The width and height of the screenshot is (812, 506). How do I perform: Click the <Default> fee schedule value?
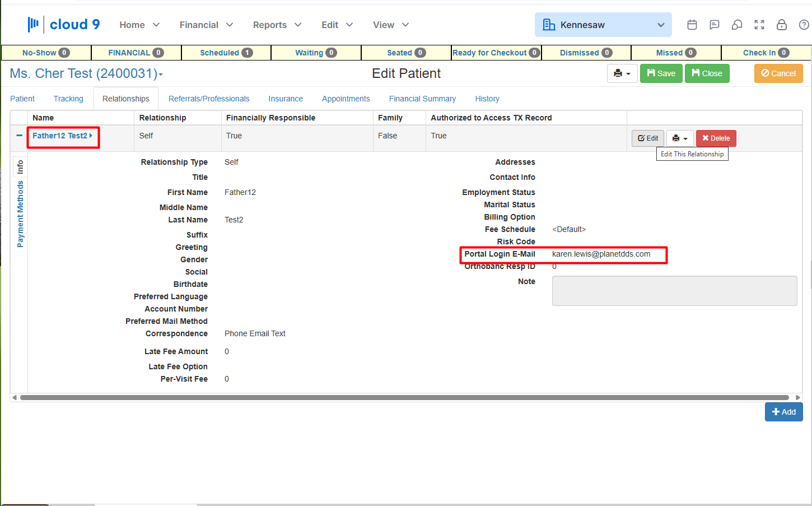pos(569,229)
